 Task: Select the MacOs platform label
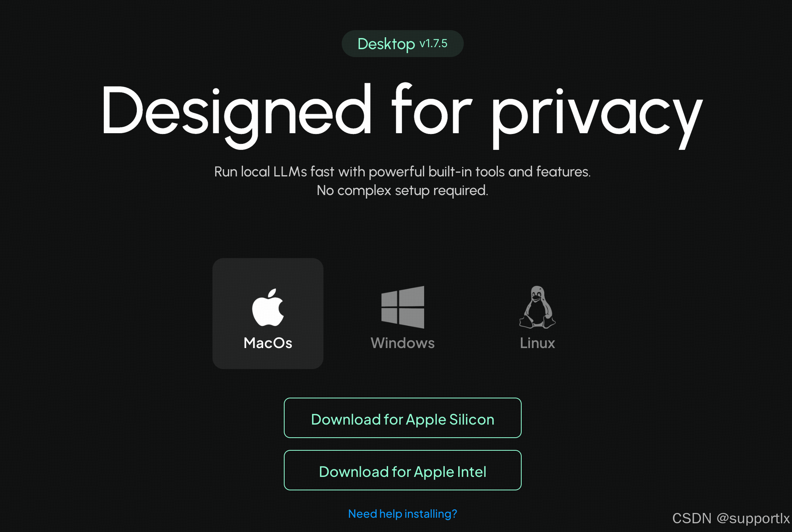268,343
